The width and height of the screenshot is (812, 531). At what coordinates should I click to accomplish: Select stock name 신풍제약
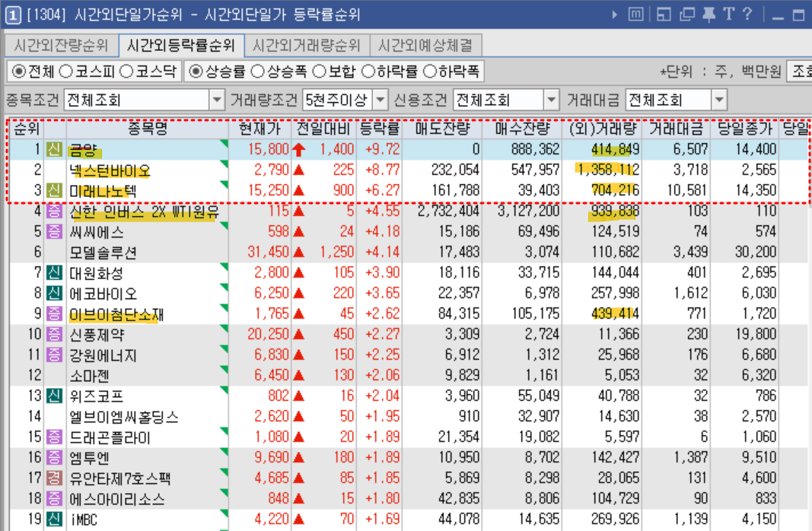click(97, 335)
